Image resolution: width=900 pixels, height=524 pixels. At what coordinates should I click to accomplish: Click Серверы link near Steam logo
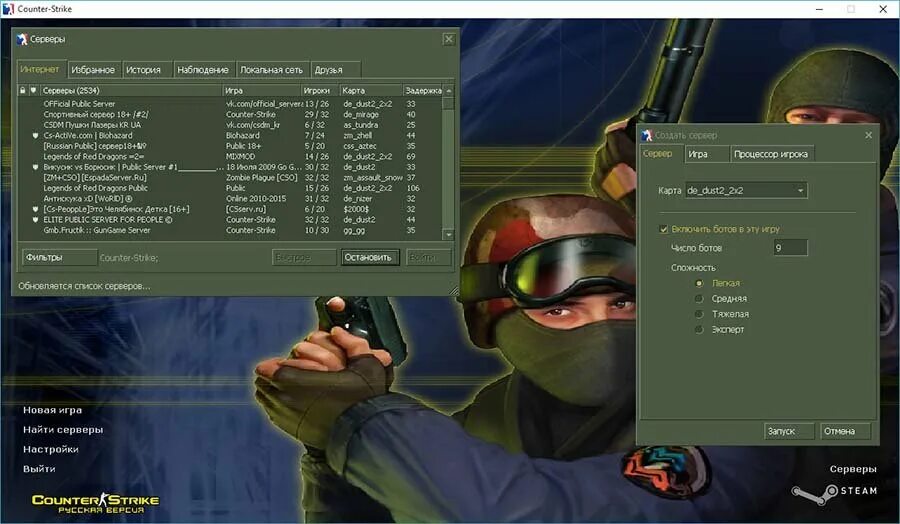click(x=853, y=469)
